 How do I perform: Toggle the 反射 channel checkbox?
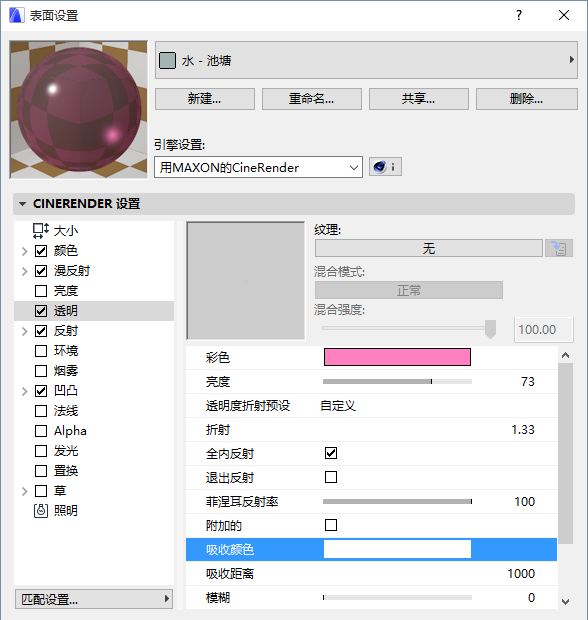41,331
